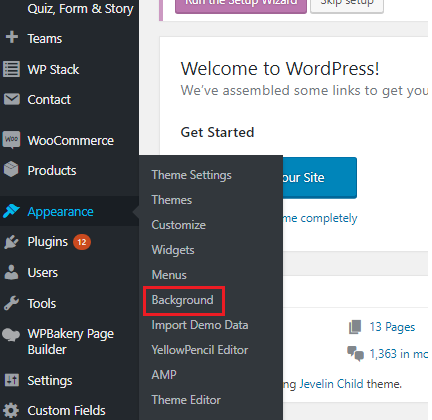Open Background in Appearance submenu
This screenshot has height=420, width=432.
click(x=182, y=300)
